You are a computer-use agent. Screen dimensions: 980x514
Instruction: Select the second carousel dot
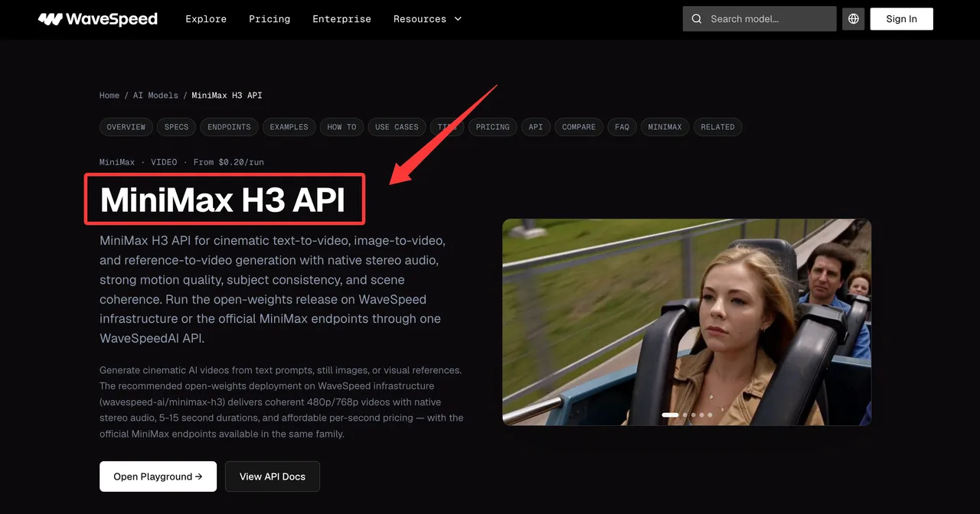pyautogui.click(x=684, y=415)
